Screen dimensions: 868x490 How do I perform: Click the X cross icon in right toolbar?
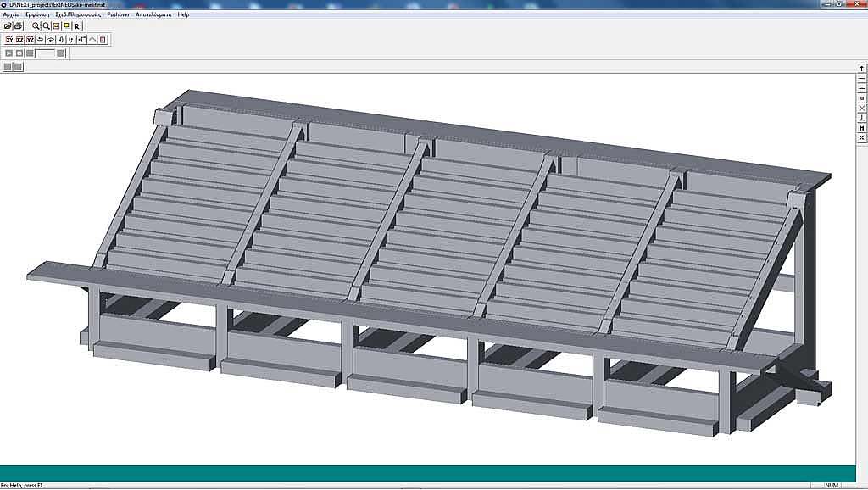tap(862, 109)
